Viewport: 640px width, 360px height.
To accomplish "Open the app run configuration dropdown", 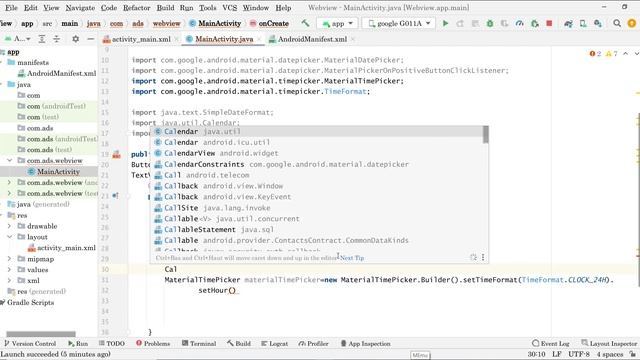I will (x=338, y=23).
